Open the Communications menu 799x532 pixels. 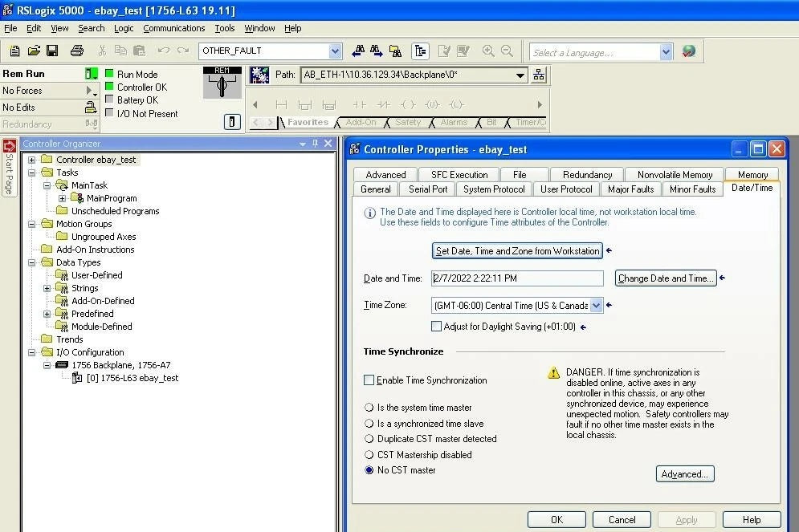(173, 29)
